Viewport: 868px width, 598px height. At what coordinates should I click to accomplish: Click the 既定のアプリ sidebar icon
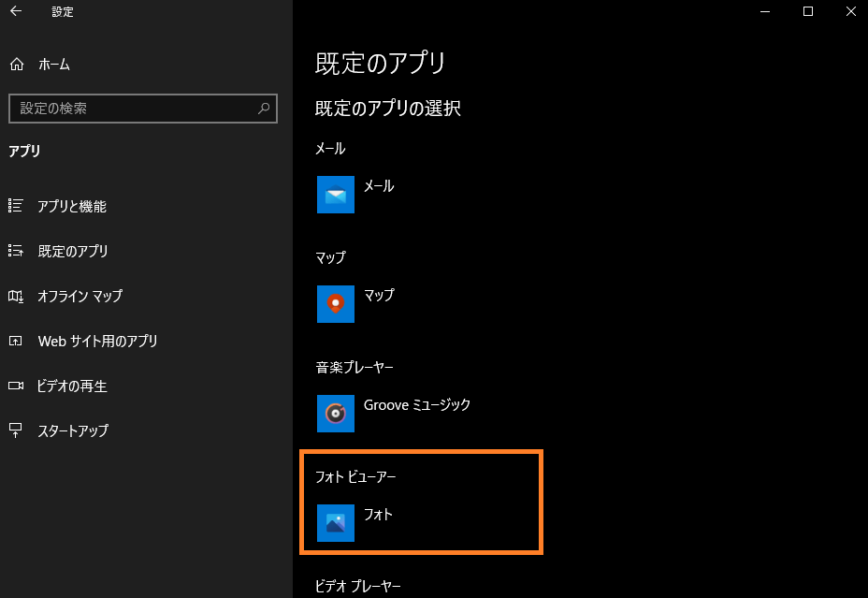pos(16,251)
